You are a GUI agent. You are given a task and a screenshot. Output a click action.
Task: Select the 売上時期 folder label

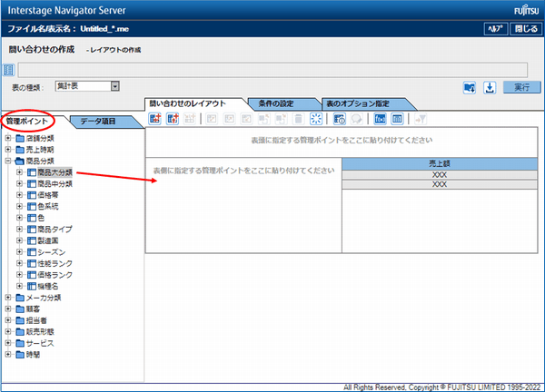pos(40,150)
